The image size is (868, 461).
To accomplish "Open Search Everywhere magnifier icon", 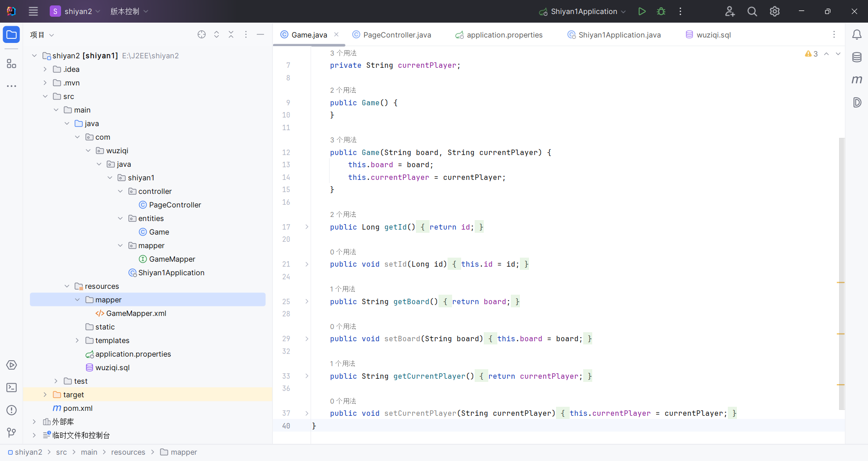I will (x=752, y=11).
